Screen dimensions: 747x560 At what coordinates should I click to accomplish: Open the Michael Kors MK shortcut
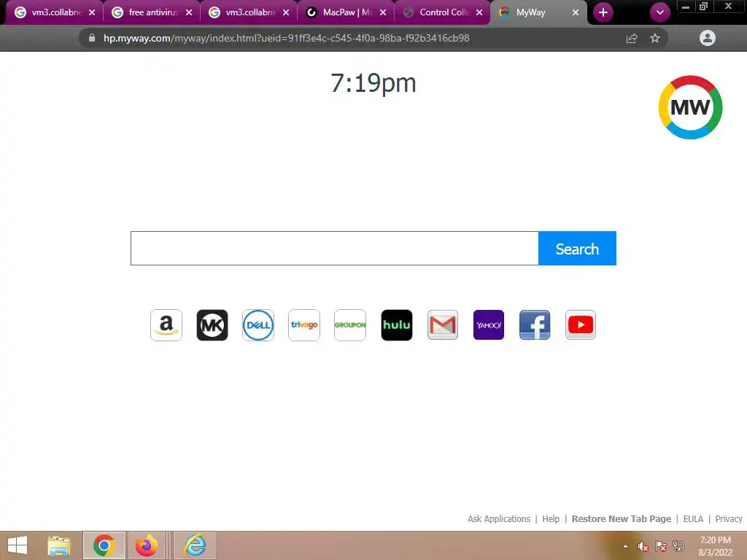click(x=212, y=325)
